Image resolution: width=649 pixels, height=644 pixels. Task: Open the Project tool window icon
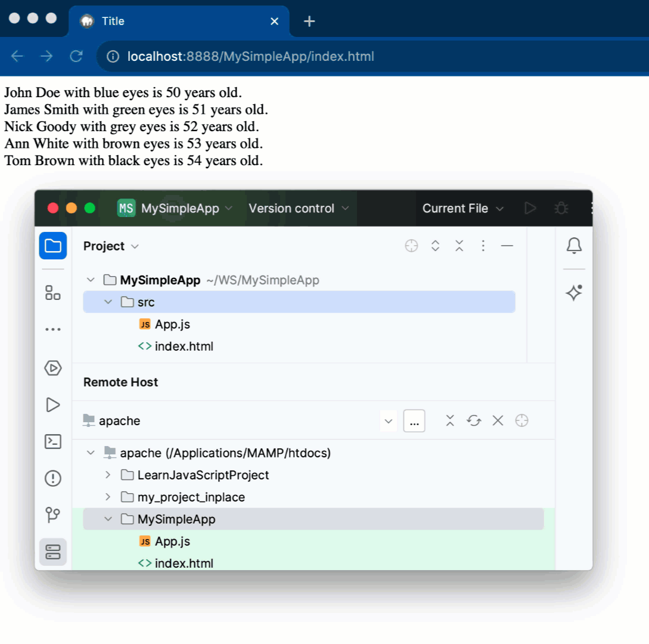(52, 246)
